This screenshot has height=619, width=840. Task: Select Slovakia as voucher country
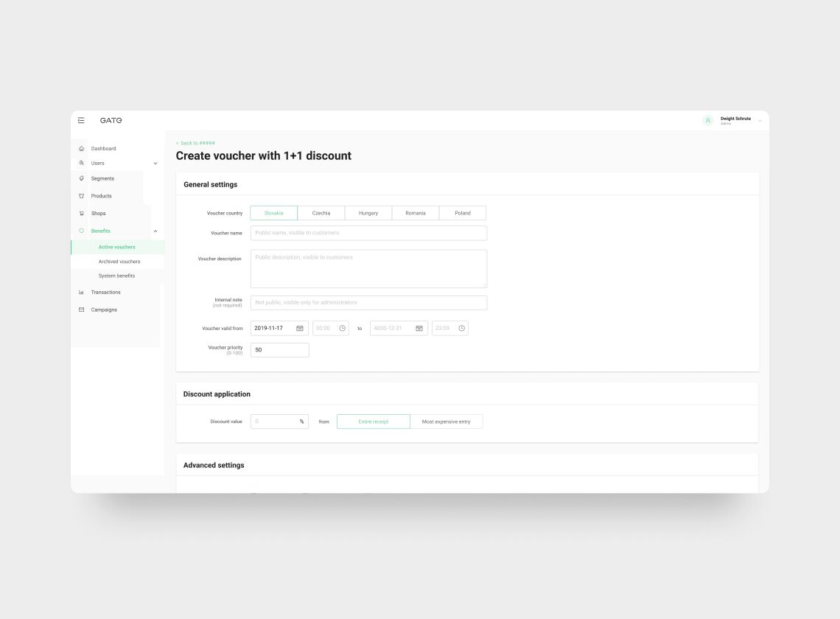point(274,213)
